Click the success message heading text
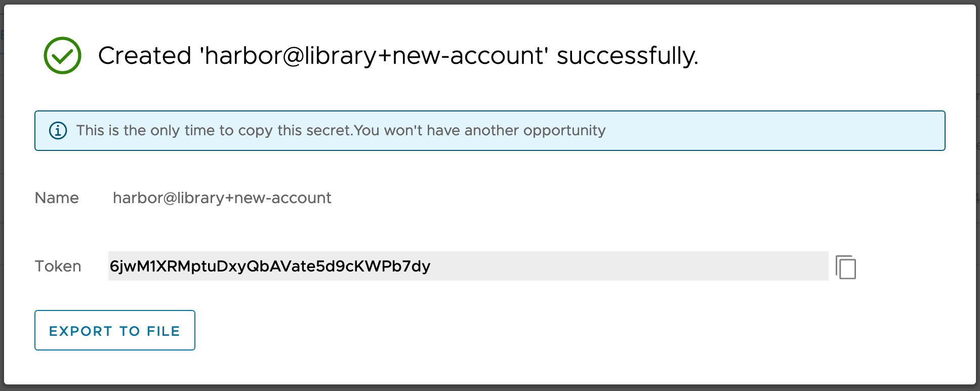Screen dimensions: 980x391 click(399, 56)
